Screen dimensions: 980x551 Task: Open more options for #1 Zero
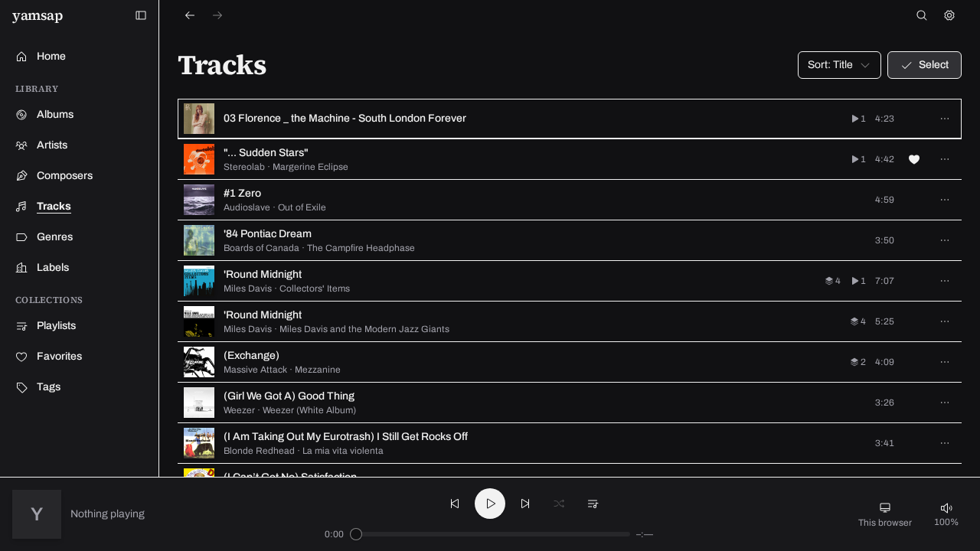945,200
